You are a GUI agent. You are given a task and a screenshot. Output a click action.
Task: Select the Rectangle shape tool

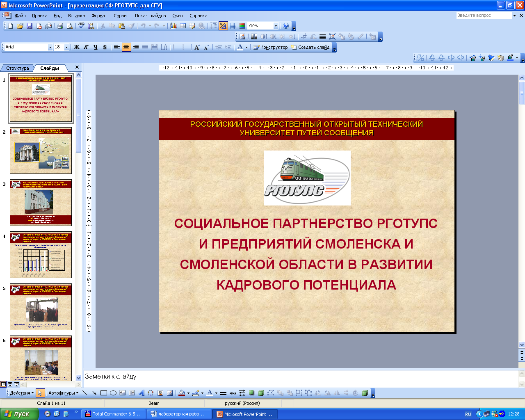(x=103, y=393)
